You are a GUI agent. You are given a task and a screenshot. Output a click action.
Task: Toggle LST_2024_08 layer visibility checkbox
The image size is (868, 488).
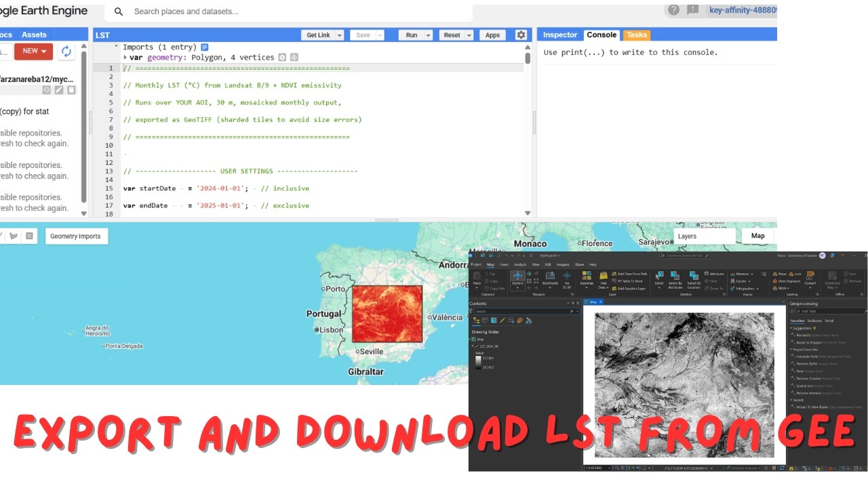click(477, 346)
